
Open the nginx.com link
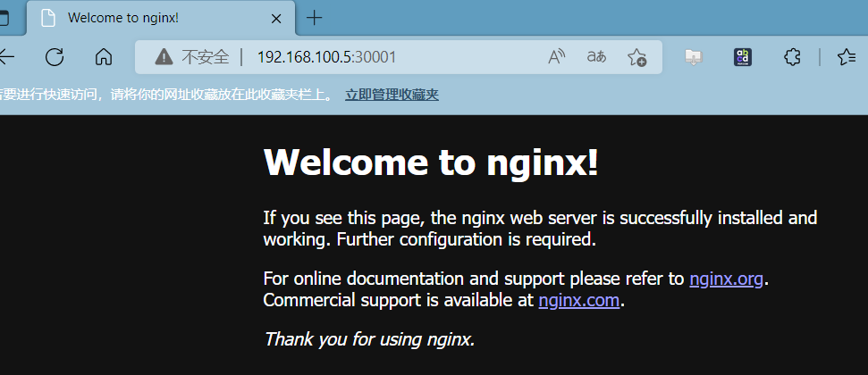point(578,300)
